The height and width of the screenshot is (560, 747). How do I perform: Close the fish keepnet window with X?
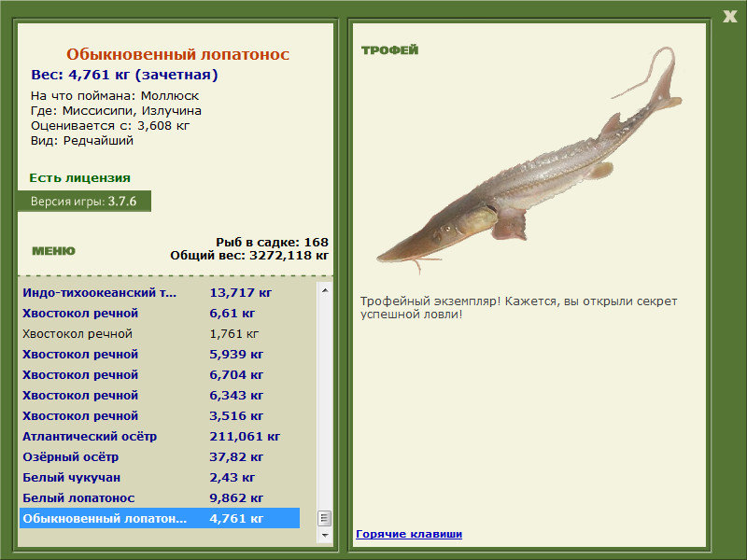pyautogui.click(x=729, y=17)
